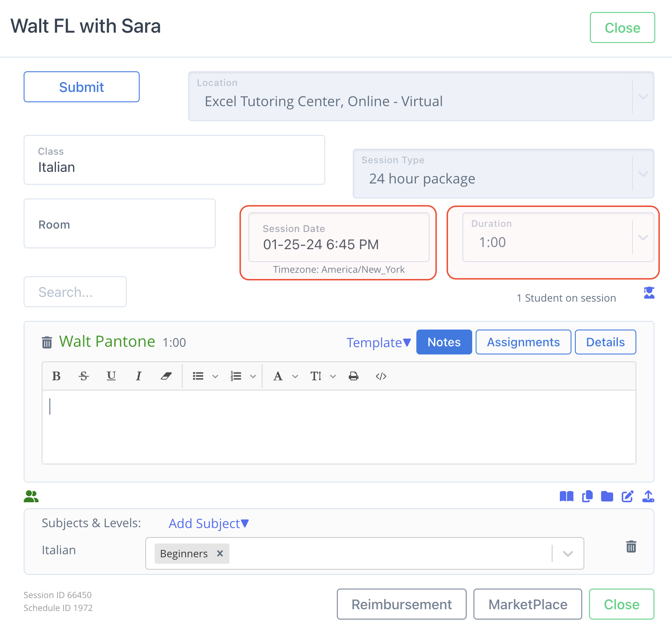Toggle italic formatting

tap(139, 376)
